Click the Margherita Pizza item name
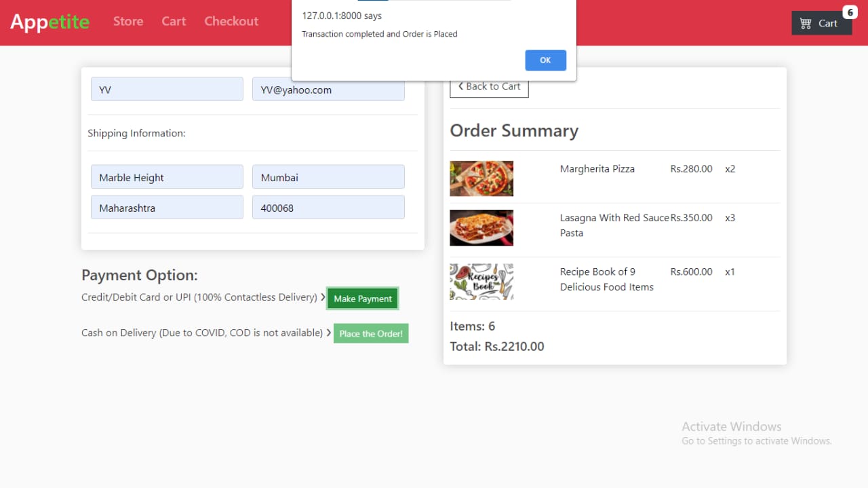Image resolution: width=868 pixels, height=488 pixels. coord(597,169)
